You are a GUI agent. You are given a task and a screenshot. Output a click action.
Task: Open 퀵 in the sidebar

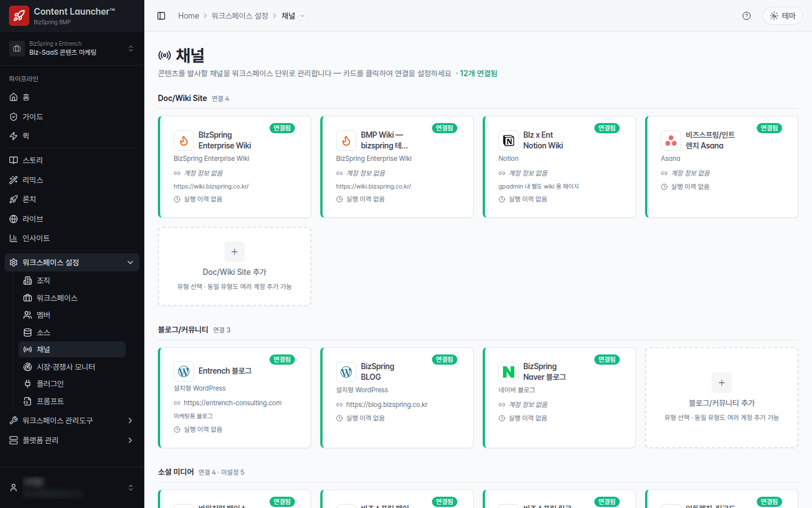72,136
